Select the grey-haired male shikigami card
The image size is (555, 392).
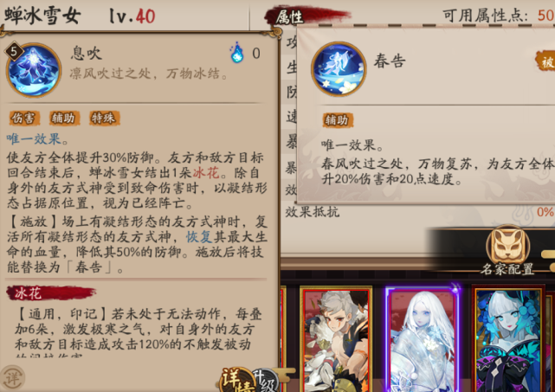pyautogui.click(x=336, y=339)
